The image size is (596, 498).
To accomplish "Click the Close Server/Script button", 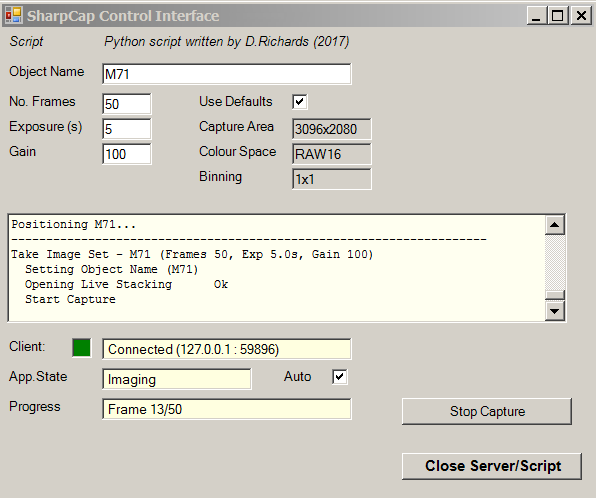I will pyautogui.click(x=492, y=466).
